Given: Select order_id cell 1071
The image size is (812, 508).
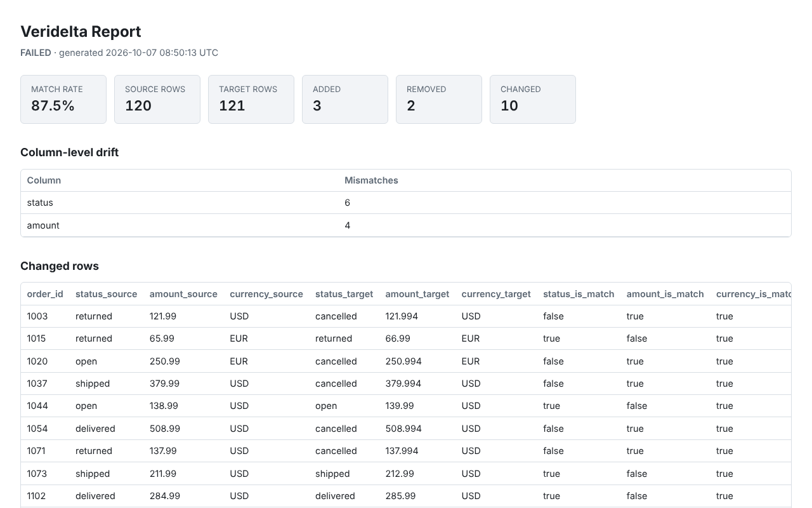Looking at the screenshot, I should pyautogui.click(x=37, y=451).
